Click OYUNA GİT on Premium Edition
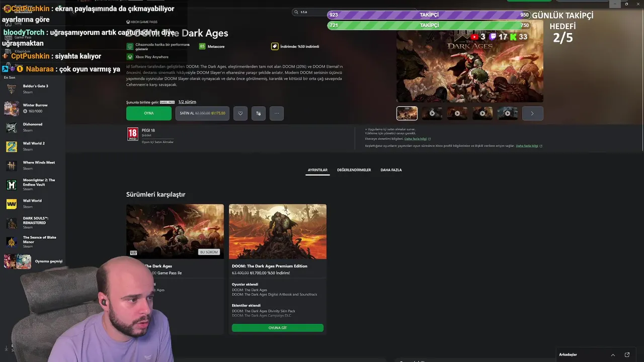Viewport: 644px width, 362px height. [278, 328]
